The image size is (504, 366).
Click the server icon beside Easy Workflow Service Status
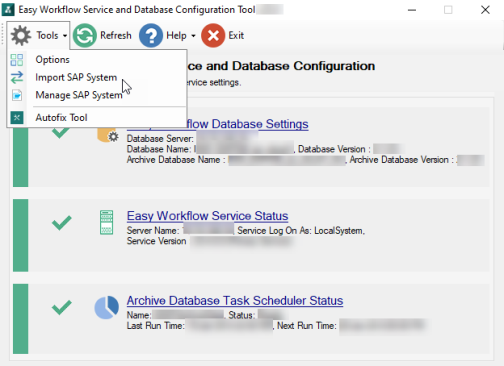[x=106, y=222]
